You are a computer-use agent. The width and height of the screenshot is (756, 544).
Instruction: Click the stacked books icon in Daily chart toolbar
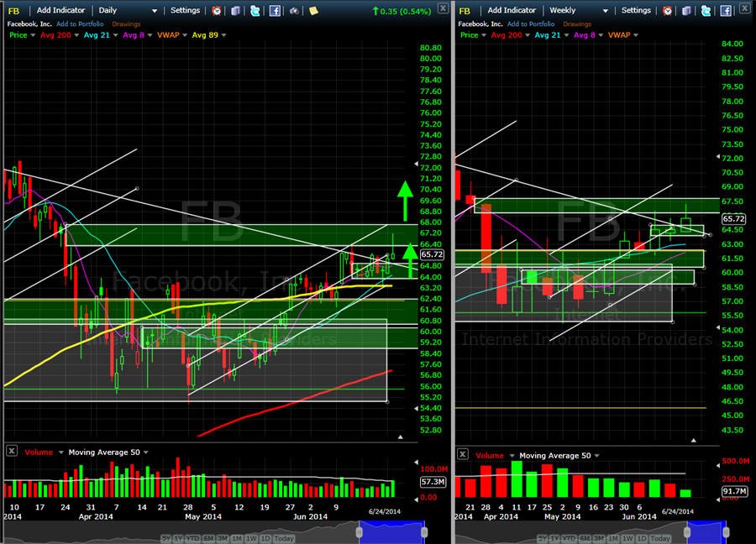[x=235, y=11]
